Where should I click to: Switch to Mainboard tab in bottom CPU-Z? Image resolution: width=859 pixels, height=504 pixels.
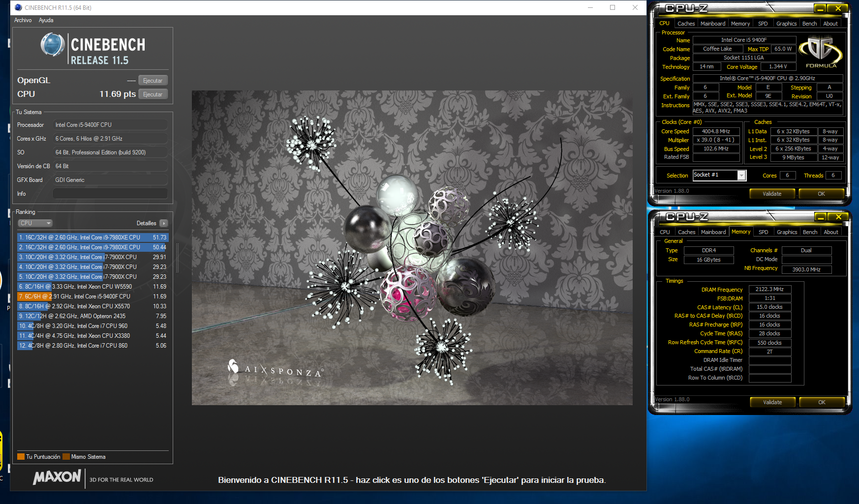tap(713, 232)
